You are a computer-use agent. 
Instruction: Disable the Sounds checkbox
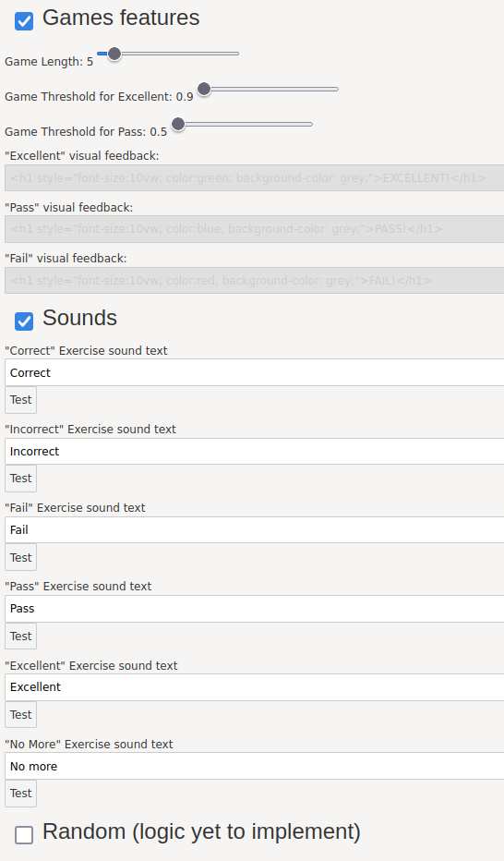click(24, 321)
